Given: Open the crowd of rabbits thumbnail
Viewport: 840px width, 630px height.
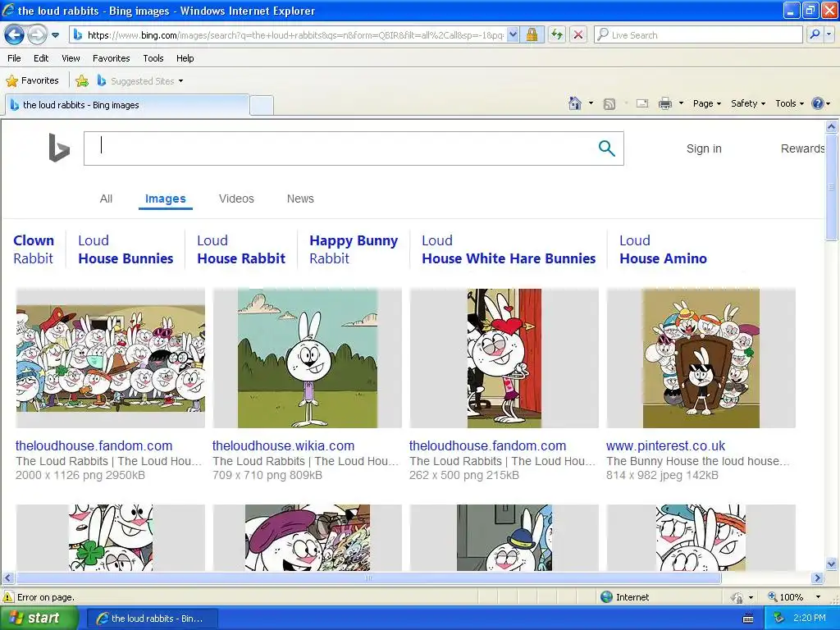Looking at the screenshot, I should [x=111, y=358].
